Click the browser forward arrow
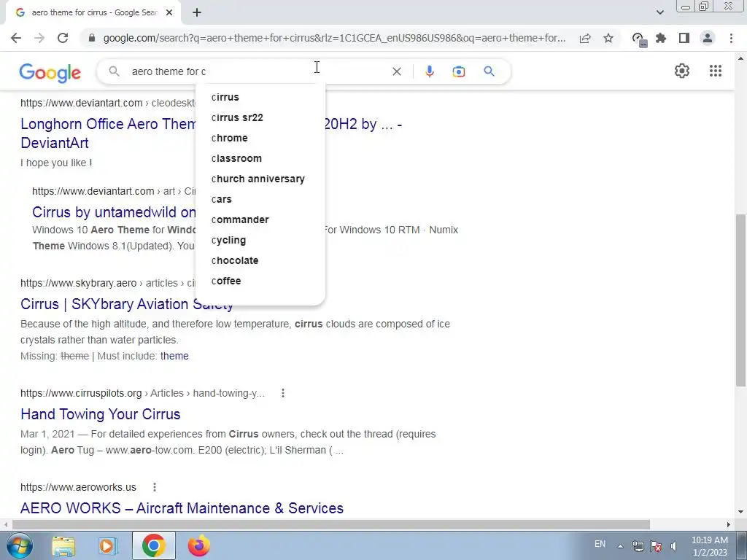This screenshot has width=747, height=560. [x=39, y=38]
